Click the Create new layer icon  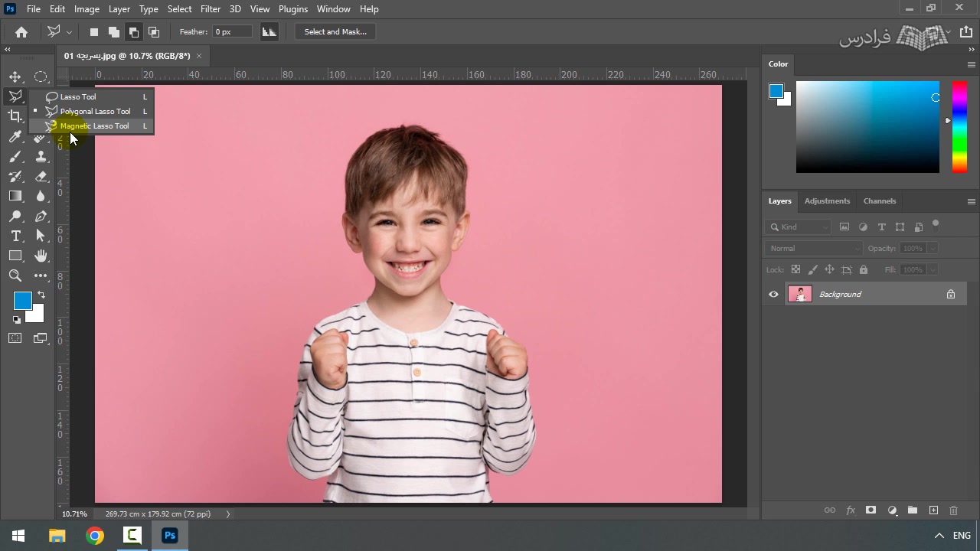[933, 510]
